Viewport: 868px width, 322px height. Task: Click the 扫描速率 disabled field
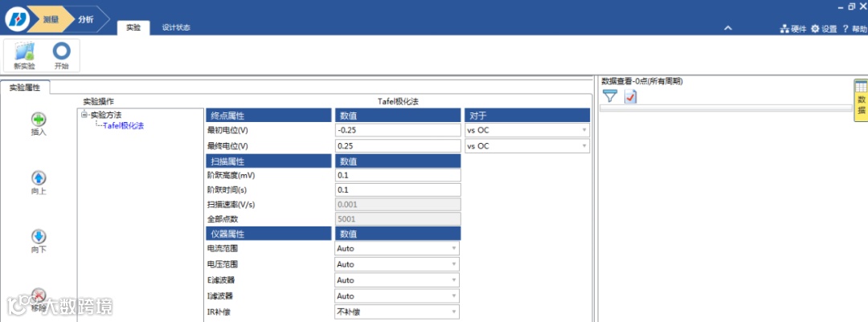tap(398, 205)
